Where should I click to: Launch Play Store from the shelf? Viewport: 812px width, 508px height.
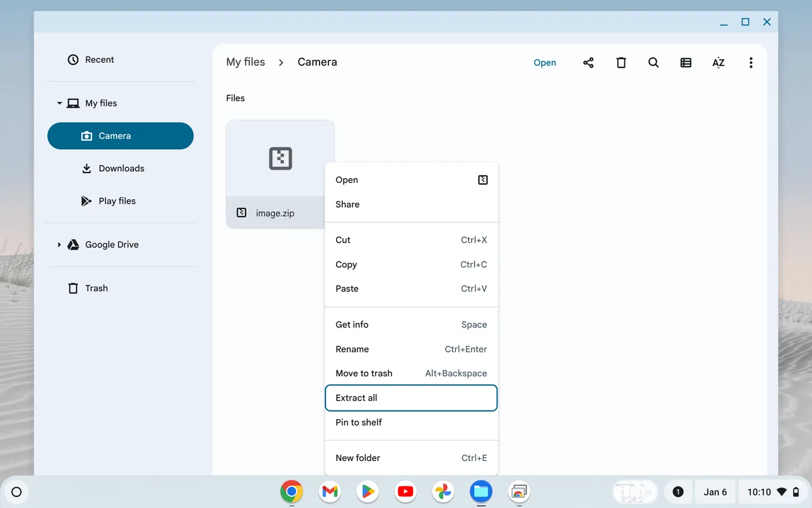(368, 492)
